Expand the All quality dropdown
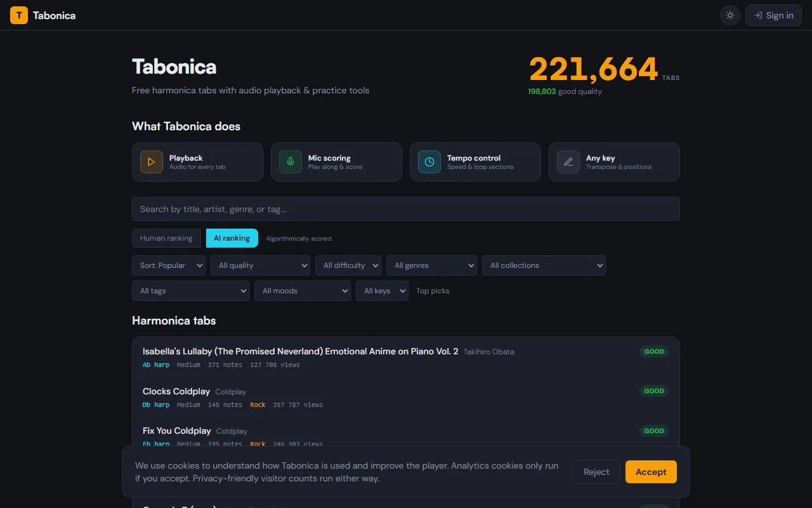 click(x=260, y=265)
